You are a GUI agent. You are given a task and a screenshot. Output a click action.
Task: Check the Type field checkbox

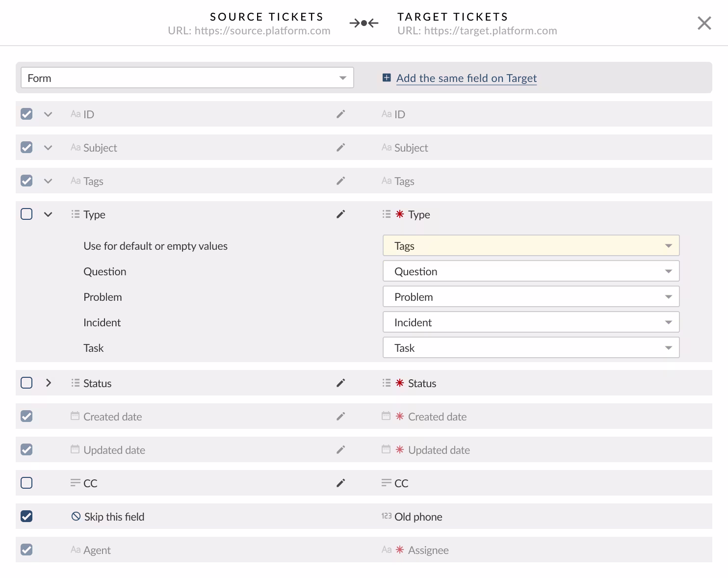tap(26, 214)
